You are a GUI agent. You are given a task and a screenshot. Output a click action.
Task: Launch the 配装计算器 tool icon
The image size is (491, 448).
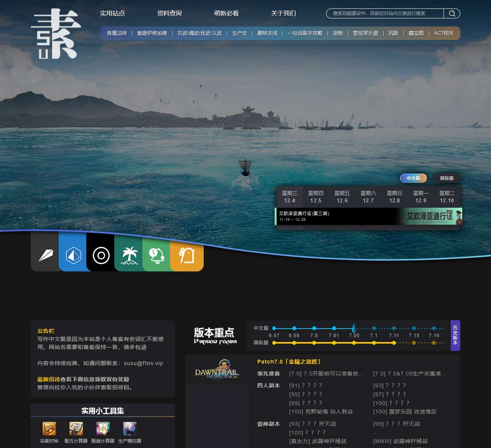(103, 428)
